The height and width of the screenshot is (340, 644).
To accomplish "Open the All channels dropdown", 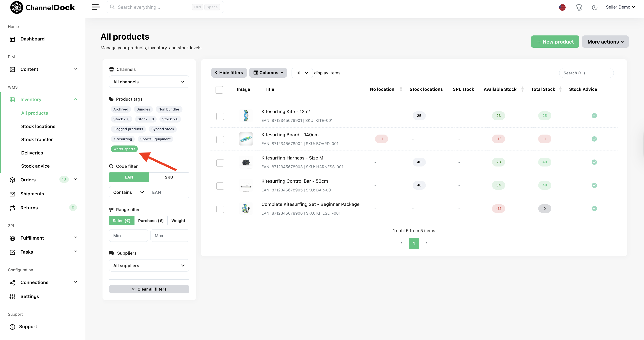I will click(x=149, y=82).
